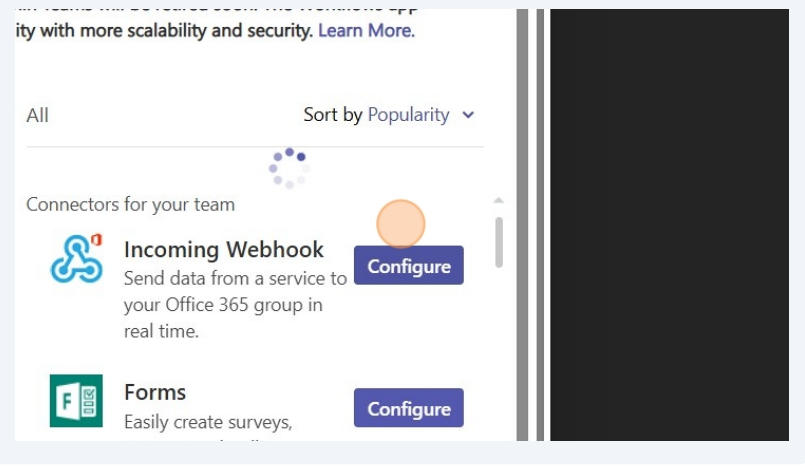The image size is (805, 466).
Task: Click the Incoming Webhook connector icon
Action: [x=76, y=259]
